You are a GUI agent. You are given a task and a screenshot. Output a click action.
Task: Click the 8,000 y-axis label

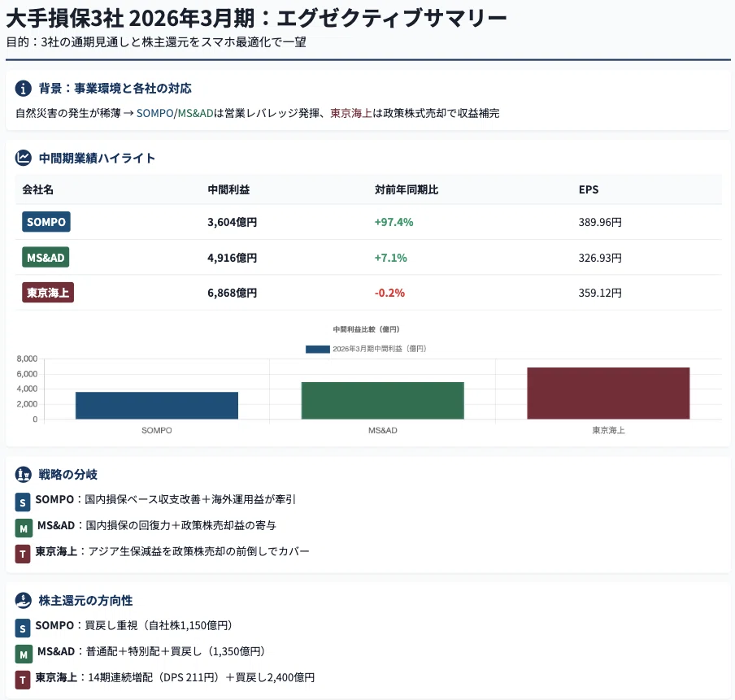(27, 359)
